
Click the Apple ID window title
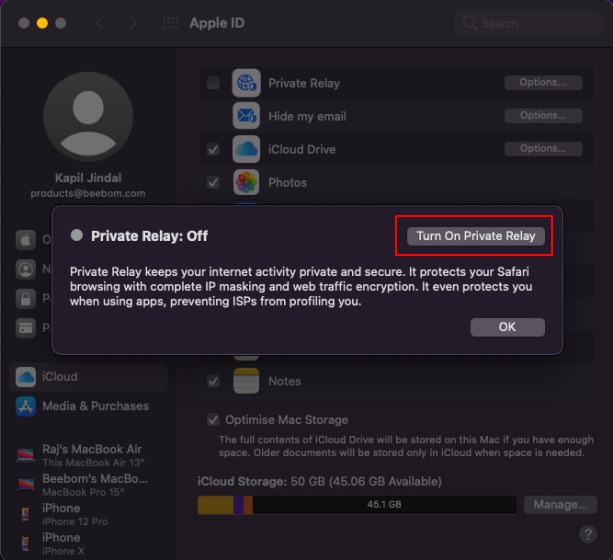pos(217,23)
